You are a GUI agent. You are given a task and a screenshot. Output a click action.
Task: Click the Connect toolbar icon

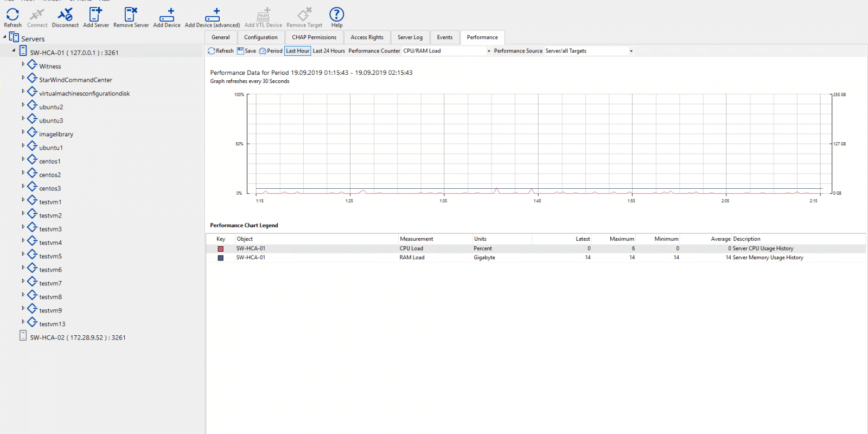click(37, 14)
